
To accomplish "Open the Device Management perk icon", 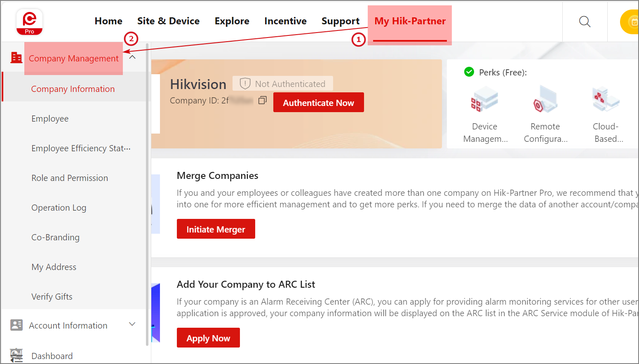I will click(x=485, y=100).
